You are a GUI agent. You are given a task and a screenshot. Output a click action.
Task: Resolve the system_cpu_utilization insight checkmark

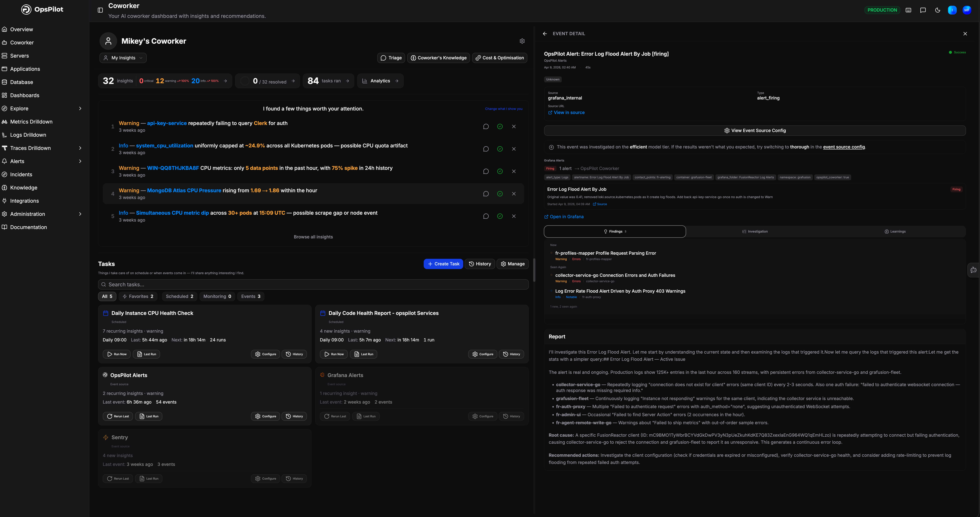coord(500,149)
